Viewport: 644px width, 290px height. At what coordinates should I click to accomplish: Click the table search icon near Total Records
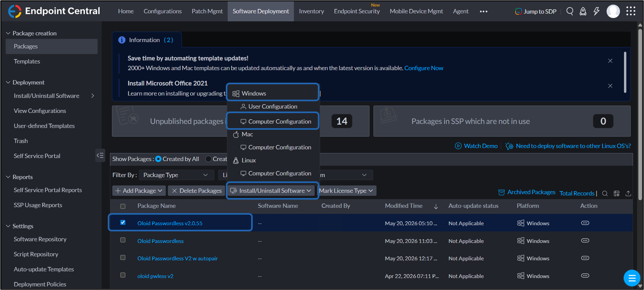(605, 193)
